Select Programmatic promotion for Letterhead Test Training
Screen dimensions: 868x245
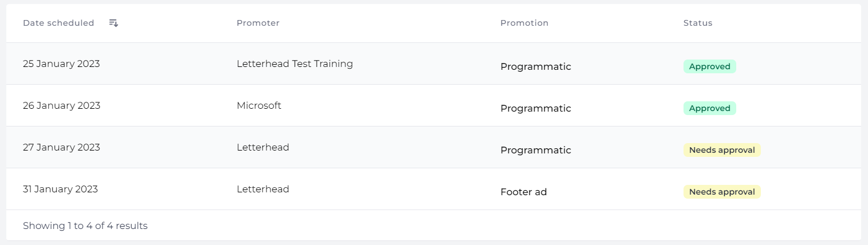(536, 66)
